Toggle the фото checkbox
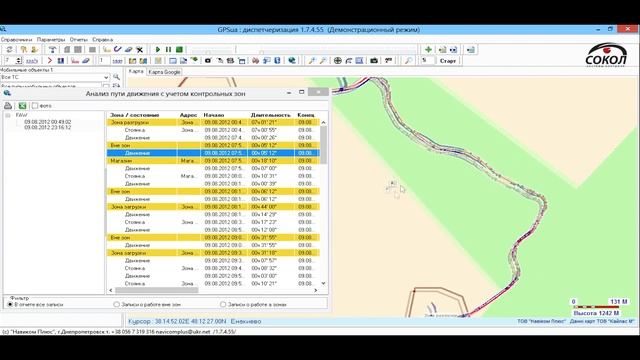The width and height of the screenshot is (640, 360). [x=35, y=106]
